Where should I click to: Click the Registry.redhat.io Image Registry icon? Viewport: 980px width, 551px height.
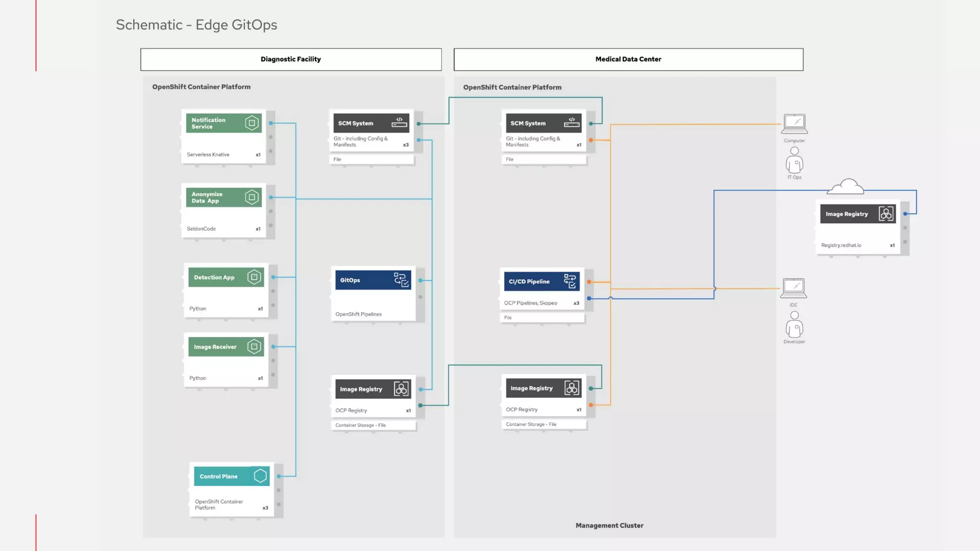click(x=886, y=214)
